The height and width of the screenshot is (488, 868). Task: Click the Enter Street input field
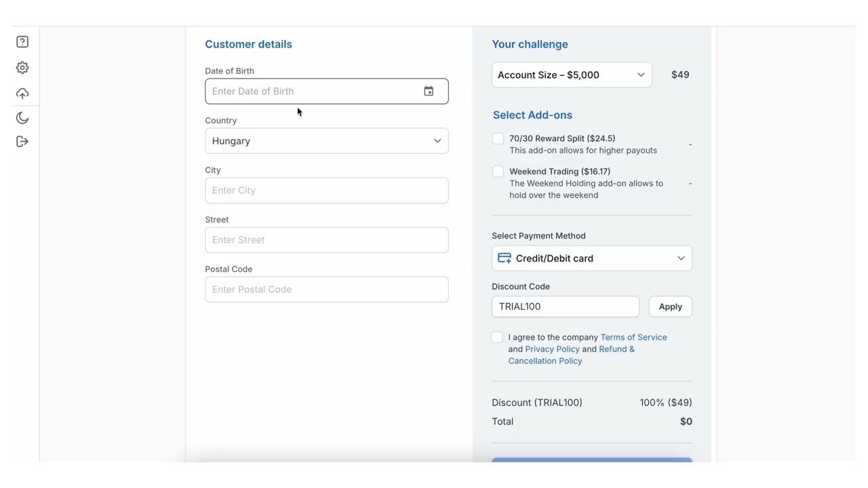click(x=327, y=240)
